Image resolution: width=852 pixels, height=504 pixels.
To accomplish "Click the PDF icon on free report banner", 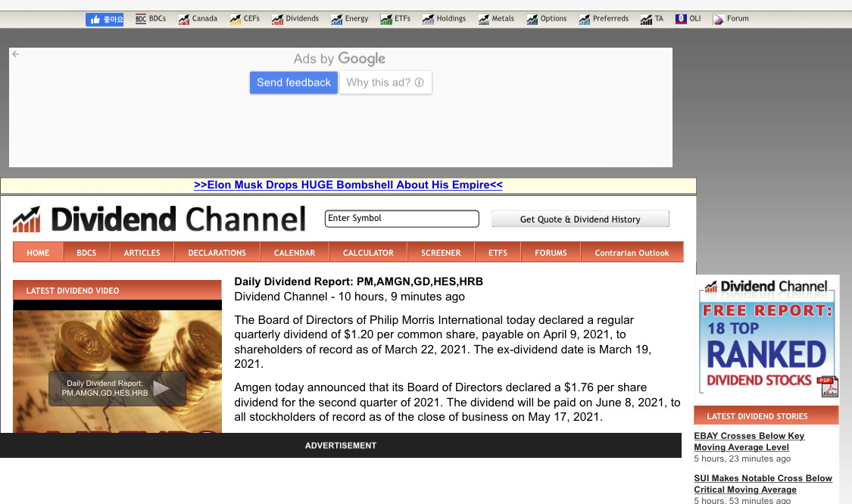I will 828,386.
